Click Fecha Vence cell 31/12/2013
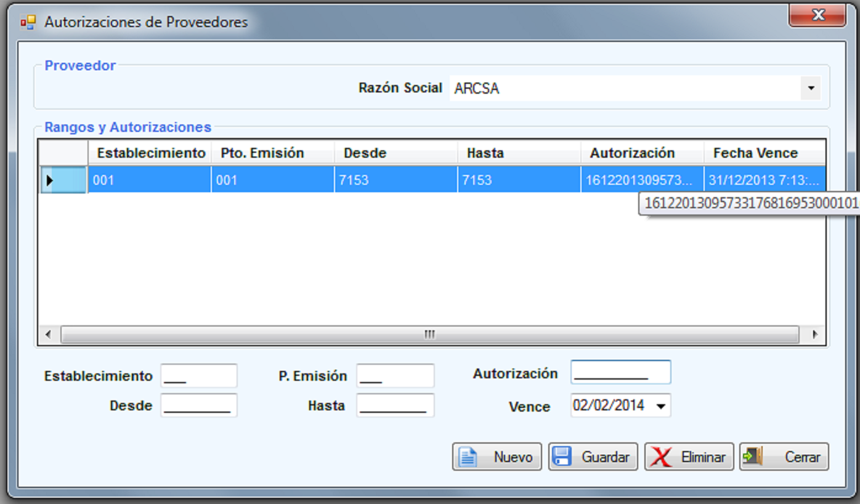Screen dimensions: 860x504 click(765, 180)
